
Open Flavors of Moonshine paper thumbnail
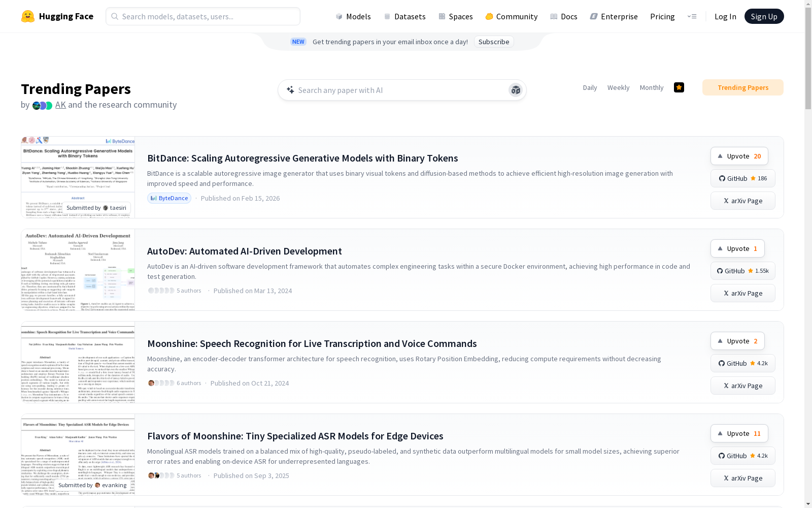tap(78, 455)
